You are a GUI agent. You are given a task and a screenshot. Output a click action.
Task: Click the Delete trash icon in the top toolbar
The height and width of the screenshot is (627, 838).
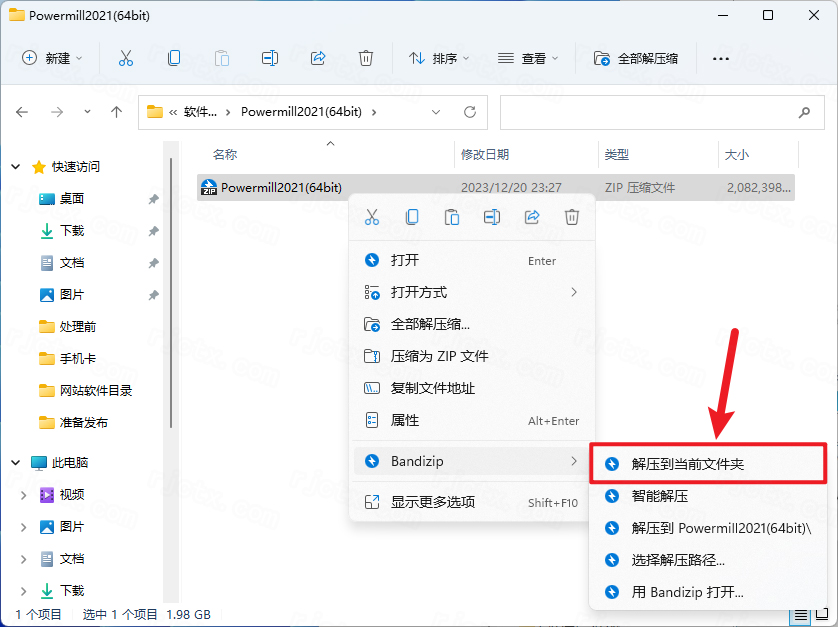pos(366,58)
